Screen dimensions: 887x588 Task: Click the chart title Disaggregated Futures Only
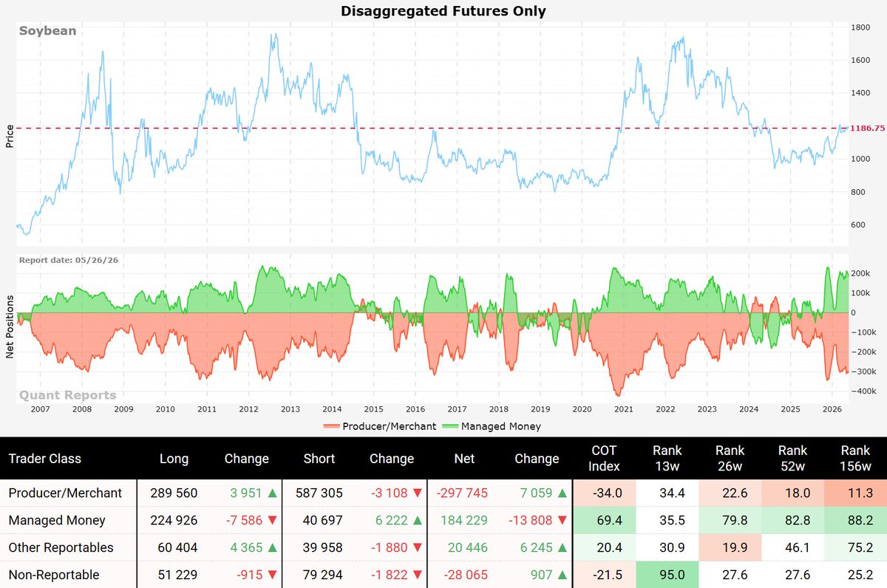[x=443, y=11]
